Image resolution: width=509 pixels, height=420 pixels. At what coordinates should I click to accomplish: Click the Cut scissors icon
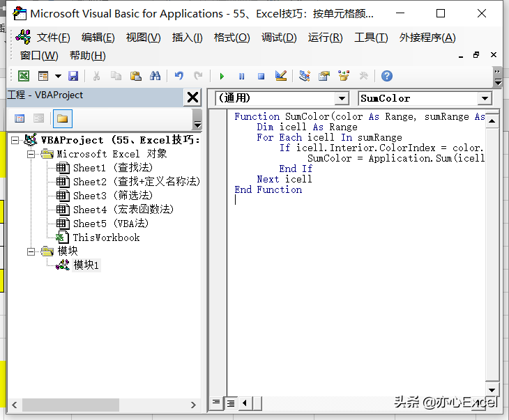[96, 76]
